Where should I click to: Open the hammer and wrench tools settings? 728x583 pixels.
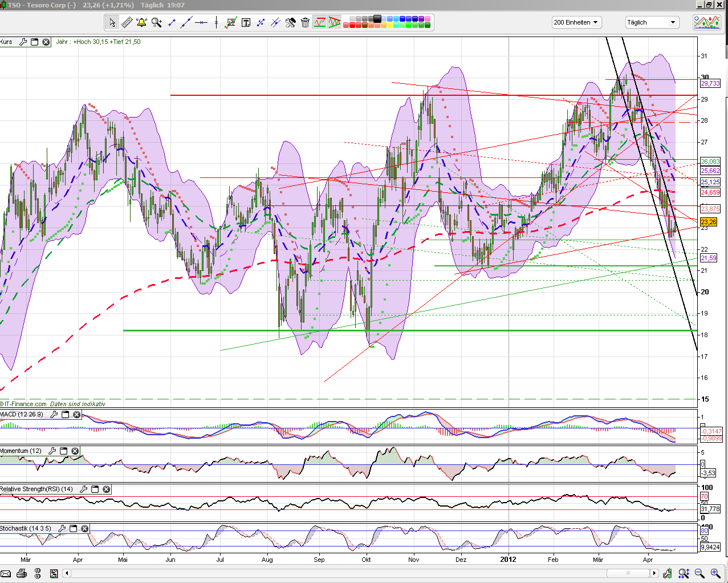click(290, 23)
